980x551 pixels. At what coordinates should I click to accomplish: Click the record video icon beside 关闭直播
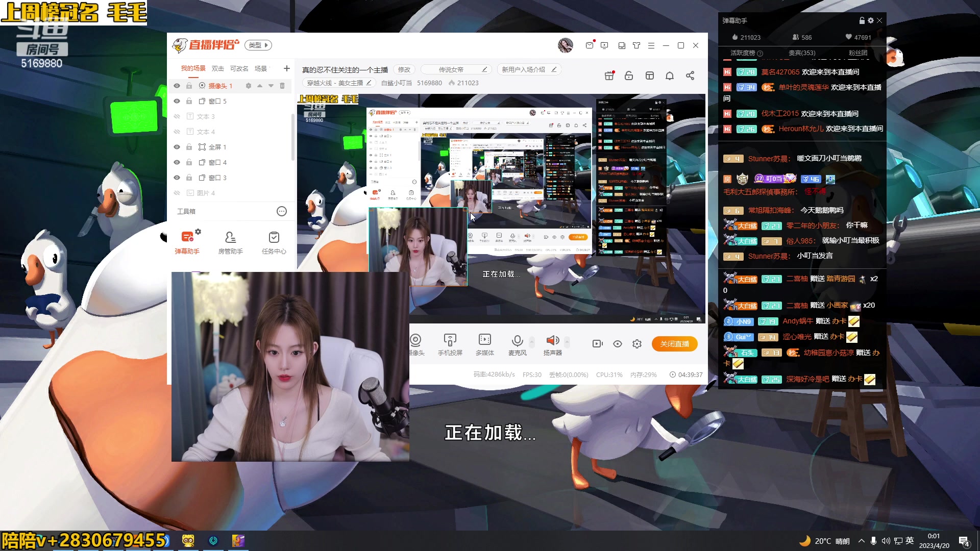click(x=598, y=344)
